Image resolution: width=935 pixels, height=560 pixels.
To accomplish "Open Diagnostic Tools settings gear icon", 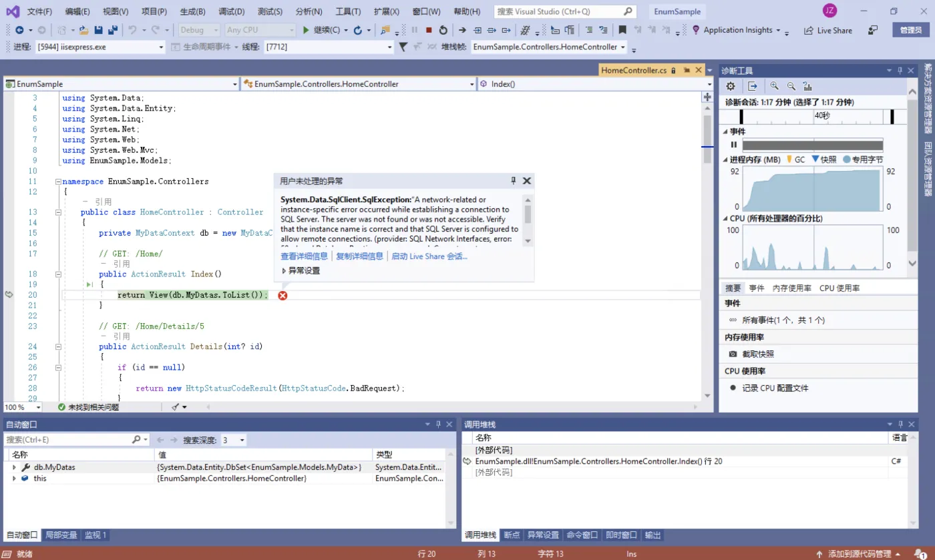I will click(731, 86).
